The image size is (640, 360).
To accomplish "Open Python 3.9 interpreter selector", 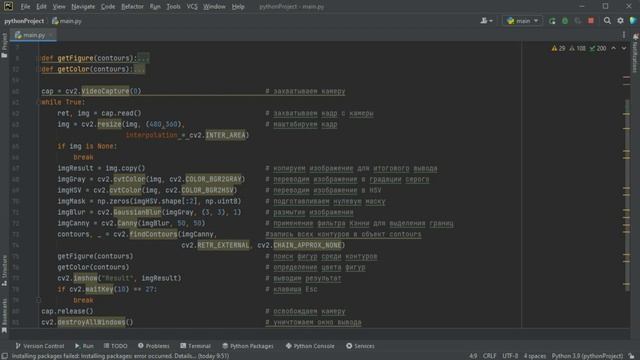I will point(587,356).
